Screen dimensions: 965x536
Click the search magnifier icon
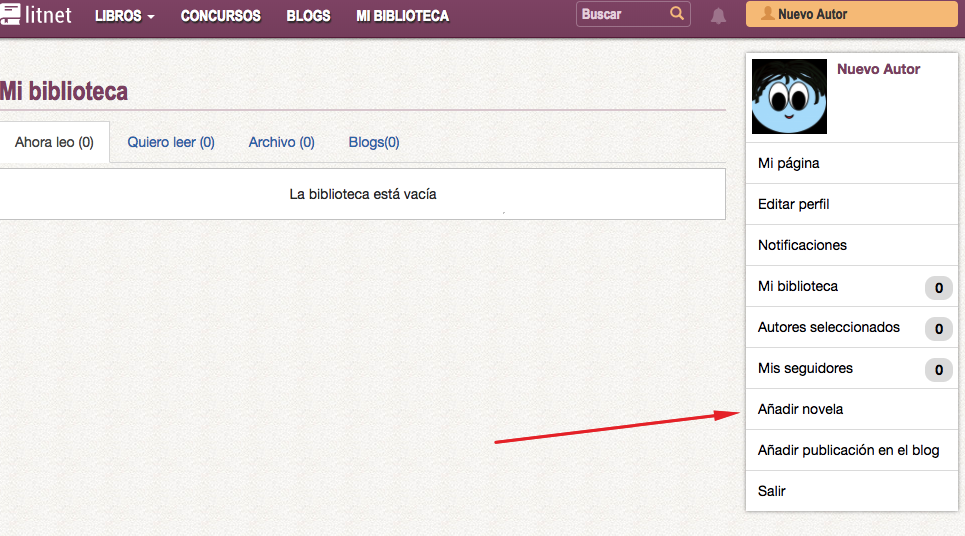(x=676, y=14)
